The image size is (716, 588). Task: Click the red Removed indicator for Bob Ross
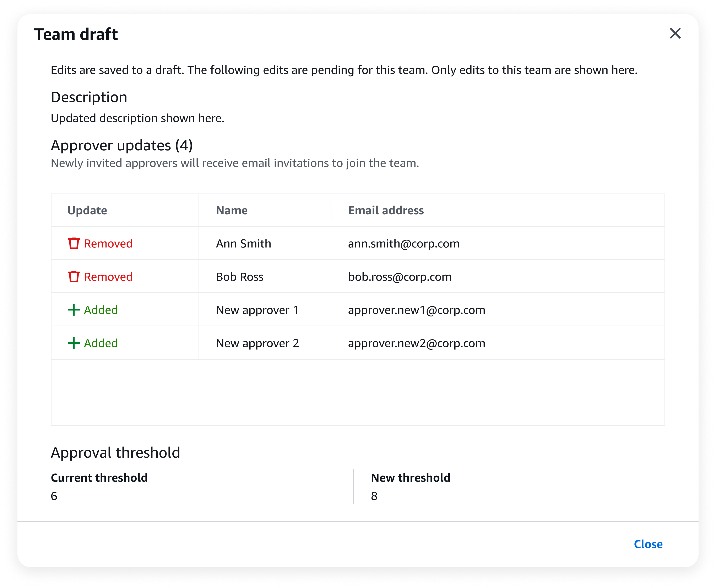pos(108,276)
